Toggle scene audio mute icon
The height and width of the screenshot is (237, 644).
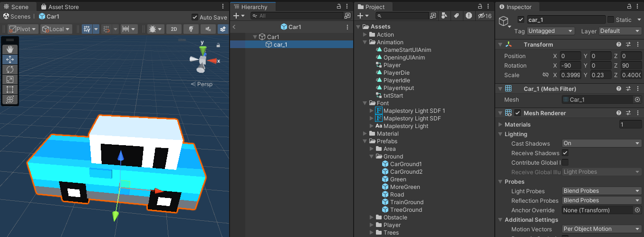(208, 29)
